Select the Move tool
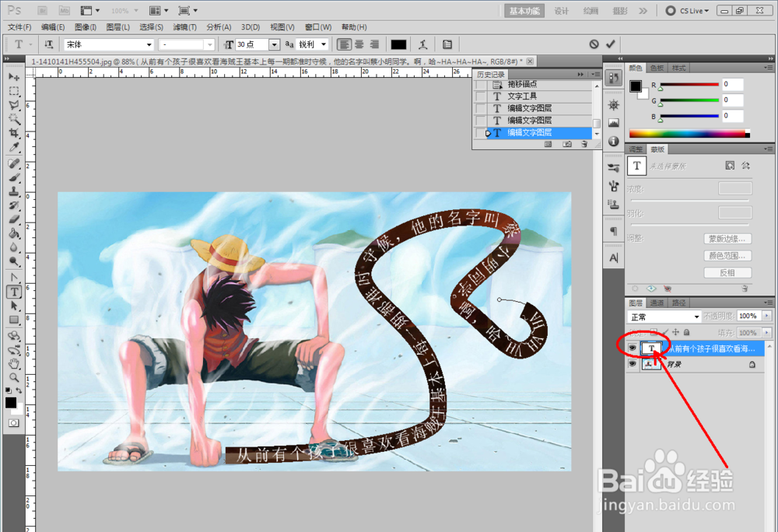This screenshot has width=778, height=532. [x=14, y=77]
